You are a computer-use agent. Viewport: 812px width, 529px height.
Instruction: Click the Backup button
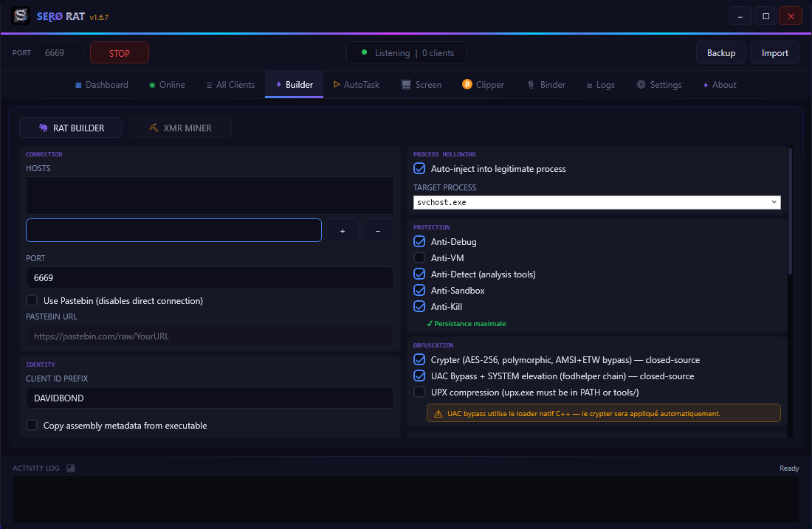click(x=721, y=53)
